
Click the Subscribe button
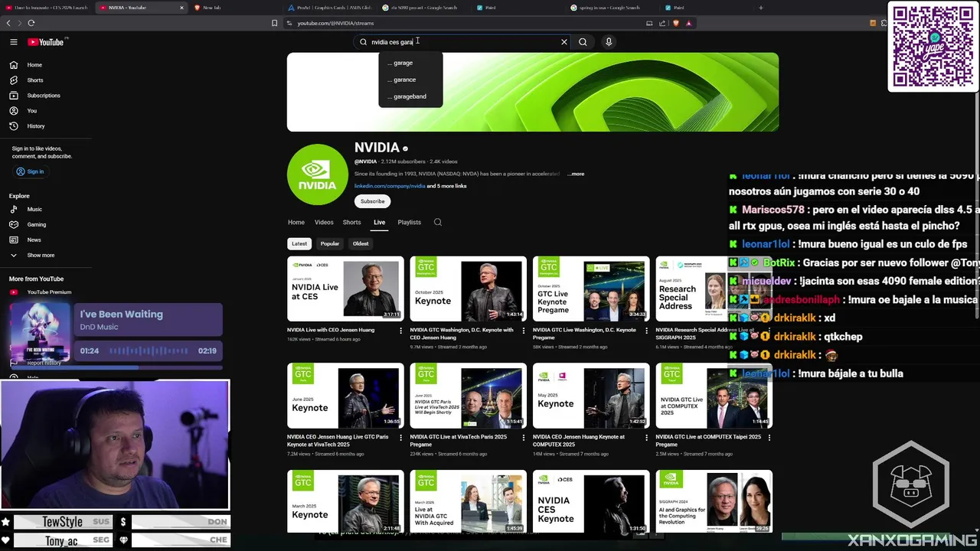click(x=372, y=201)
